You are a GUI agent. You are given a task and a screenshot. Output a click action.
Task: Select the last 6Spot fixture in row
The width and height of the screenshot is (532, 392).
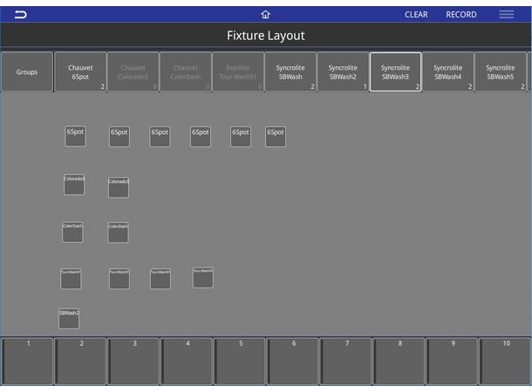pos(276,137)
